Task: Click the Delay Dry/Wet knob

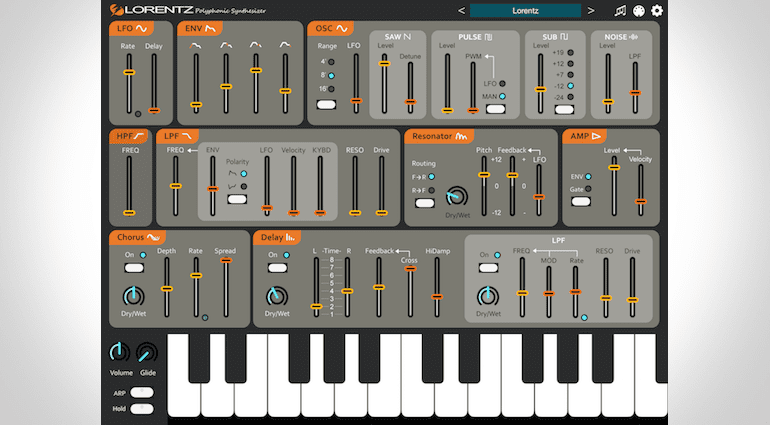Action: tap(277, 296)
